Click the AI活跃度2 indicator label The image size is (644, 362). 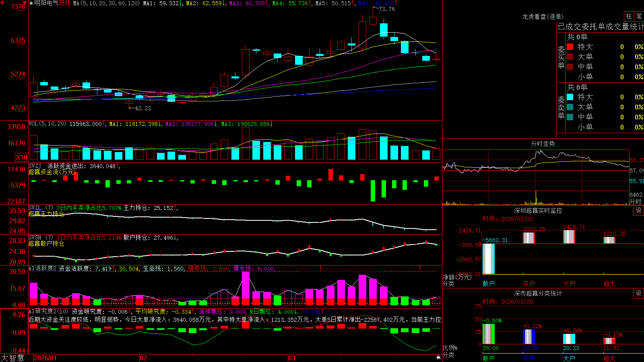point(43,268)
